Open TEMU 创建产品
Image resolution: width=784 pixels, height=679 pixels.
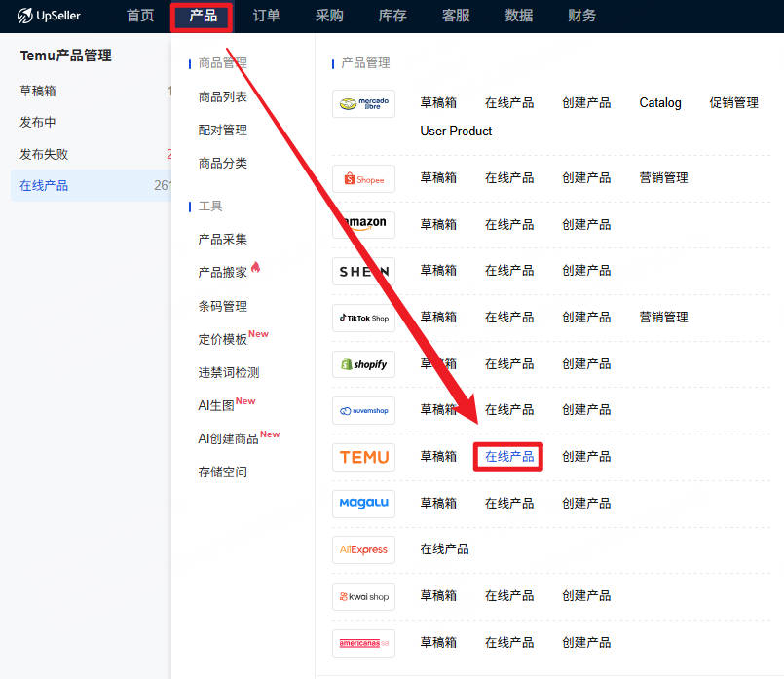point(586,457)
